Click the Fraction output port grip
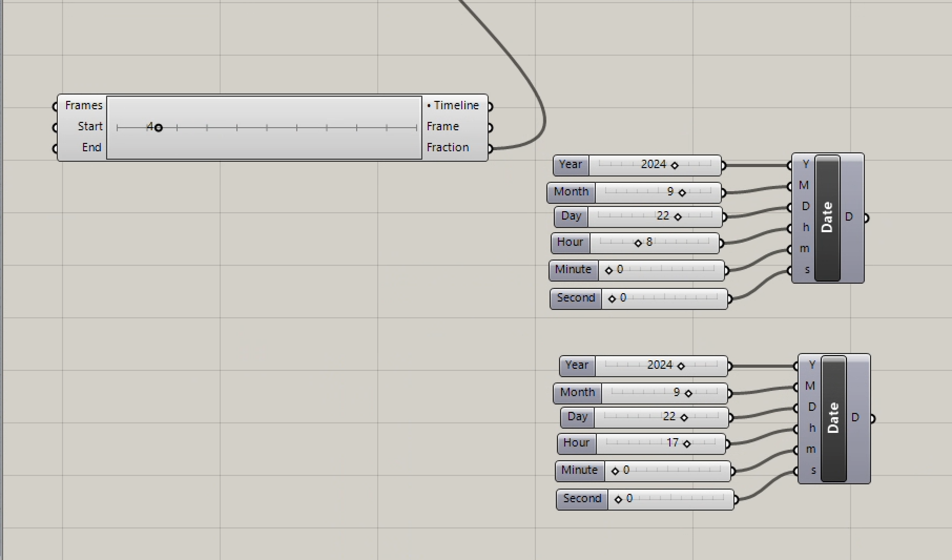This screenshot has height=560, width=952. coord(490,149)
